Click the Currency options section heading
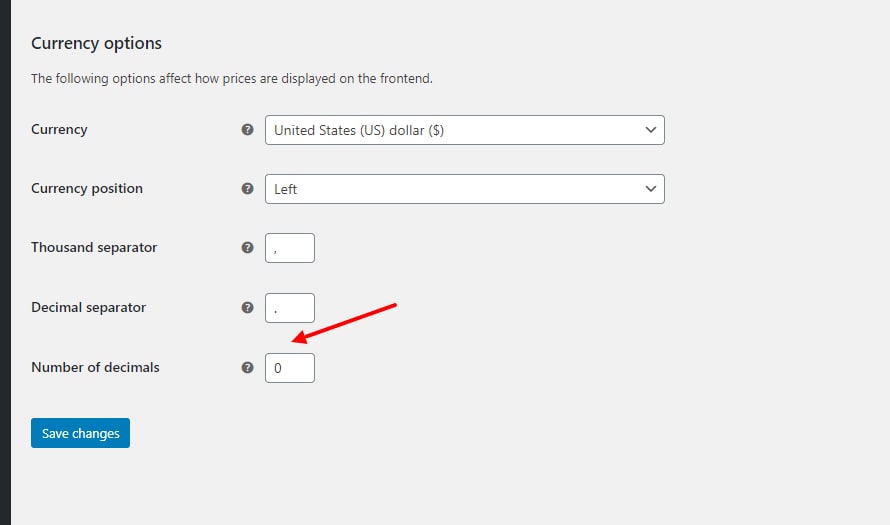This screenshot has width=890, height=525. (96, 44)
